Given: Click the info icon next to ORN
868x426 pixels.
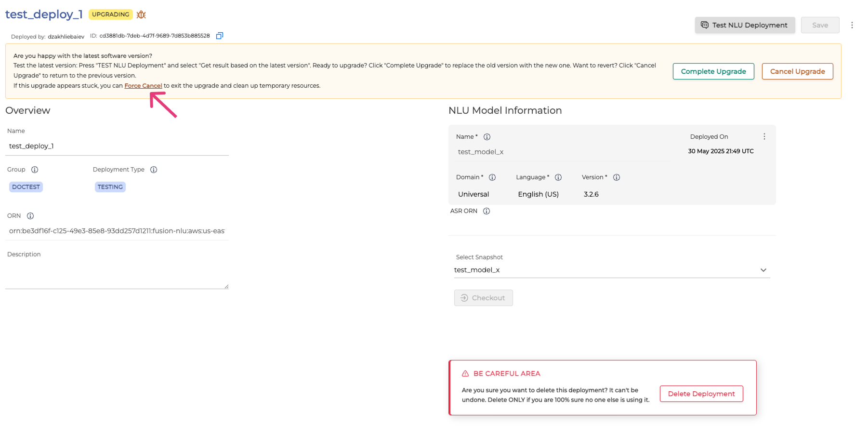Looking at the screenshot, I should [x=30, y=216].
